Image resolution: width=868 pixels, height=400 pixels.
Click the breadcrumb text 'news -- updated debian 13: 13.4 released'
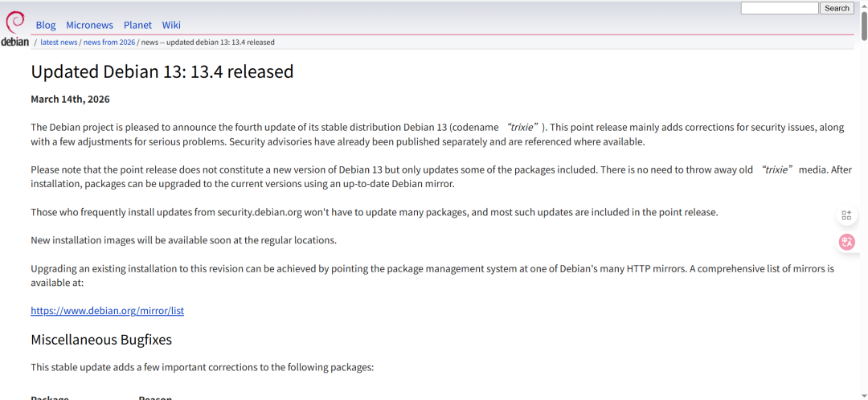coord(208,42)
